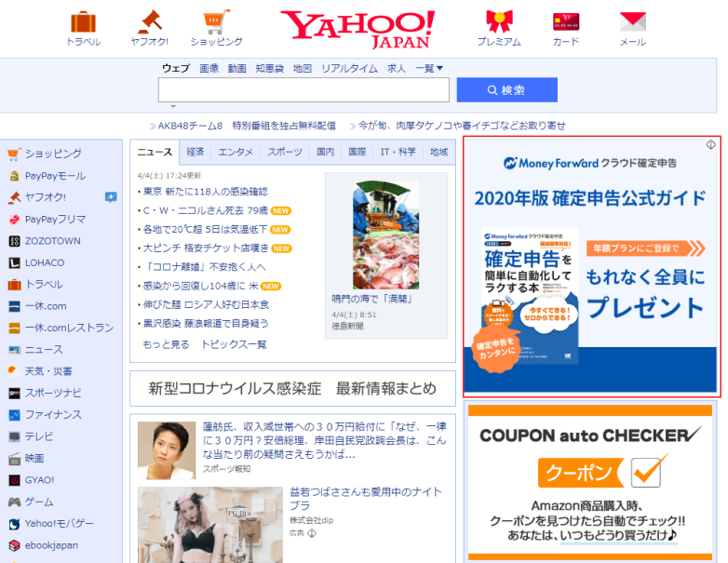The width and height of the screenshot is (728, 563).
Task: Open headline about 118 new infections in Tokyo
Action: (205, 192)
